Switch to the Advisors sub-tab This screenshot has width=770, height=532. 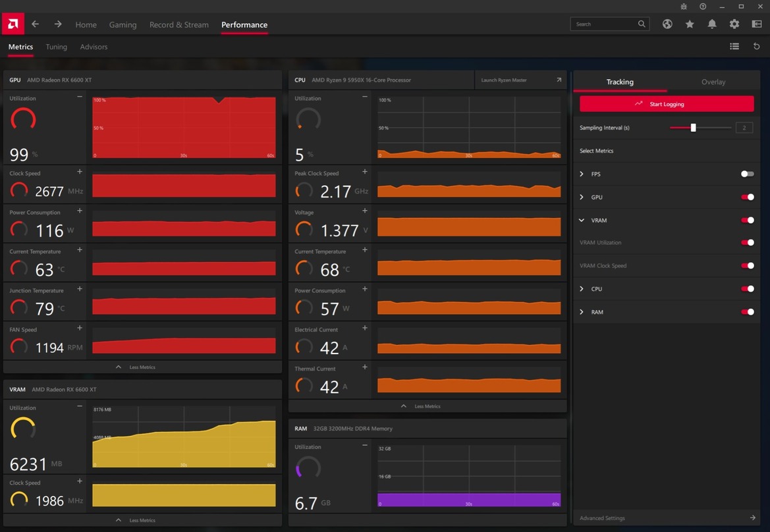coord(94,47)
